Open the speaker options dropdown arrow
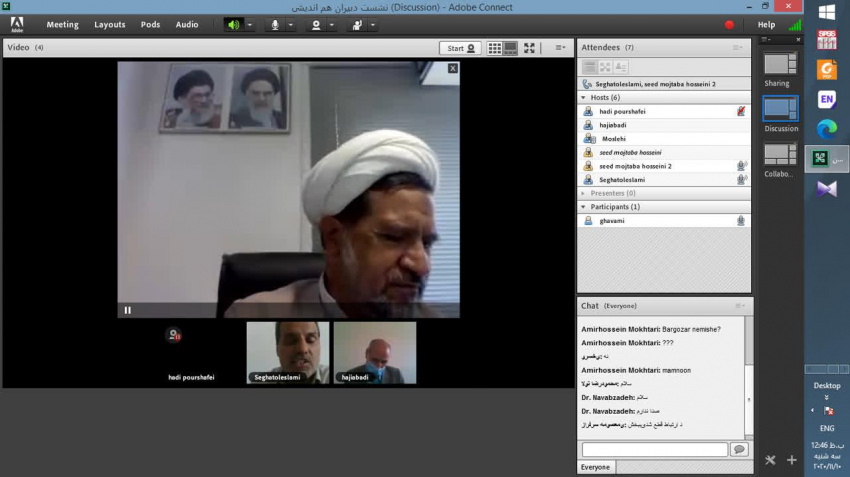850x477 pixels. [250, 24]
